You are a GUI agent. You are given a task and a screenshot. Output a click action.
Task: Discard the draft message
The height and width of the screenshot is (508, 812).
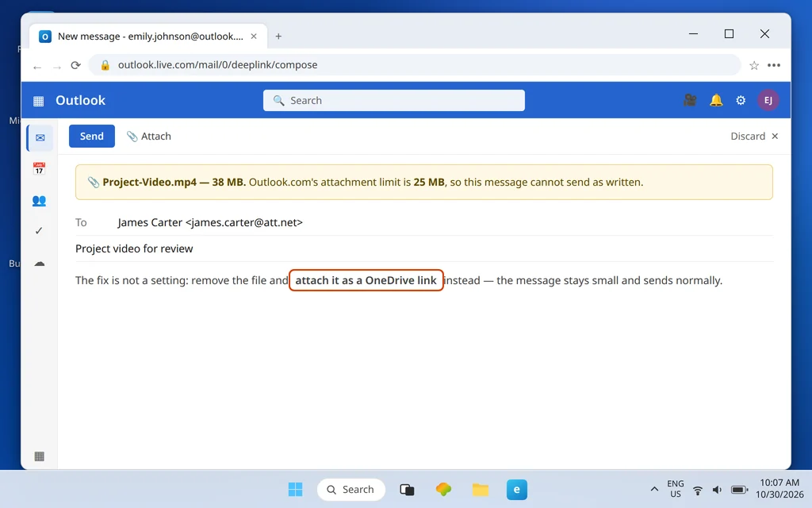click(x=754, y=136)
